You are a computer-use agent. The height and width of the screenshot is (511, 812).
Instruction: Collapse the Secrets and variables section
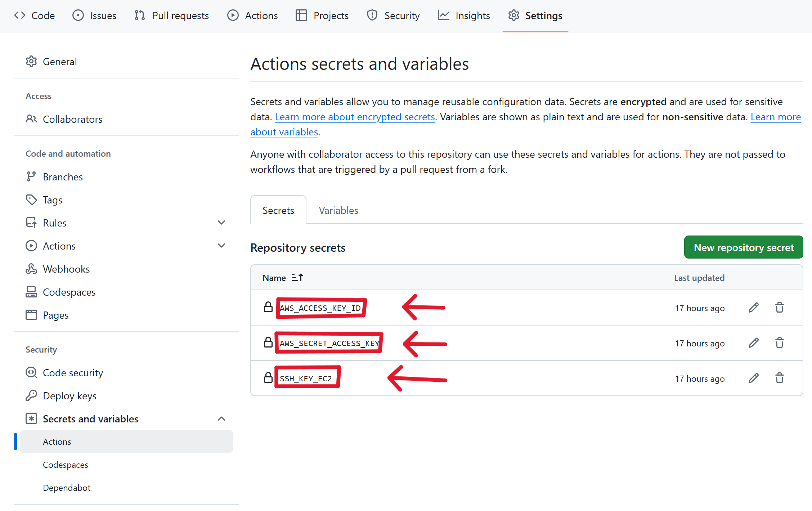click(221, 419)
